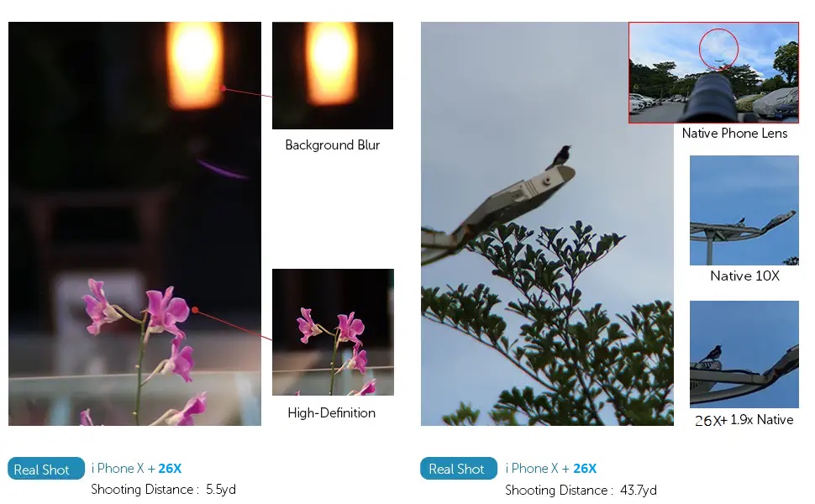
Task: Click the red circle in Native Phone Lens image
Action: 718,49
